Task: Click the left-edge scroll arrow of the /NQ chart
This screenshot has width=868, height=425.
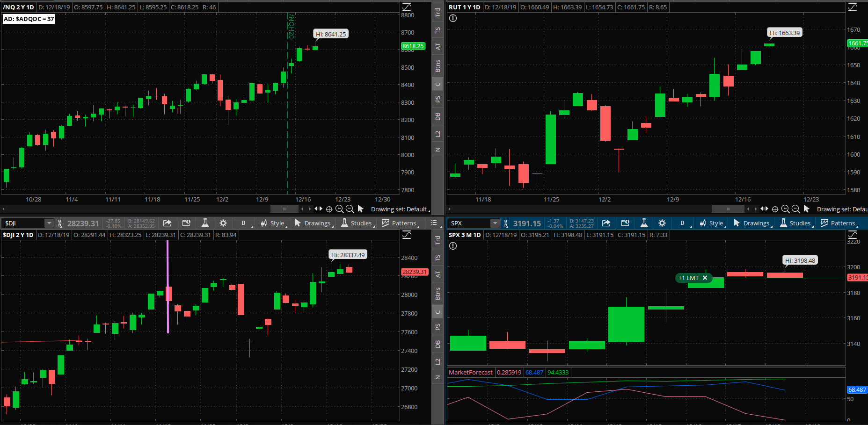Action: [x=4, y=209]
